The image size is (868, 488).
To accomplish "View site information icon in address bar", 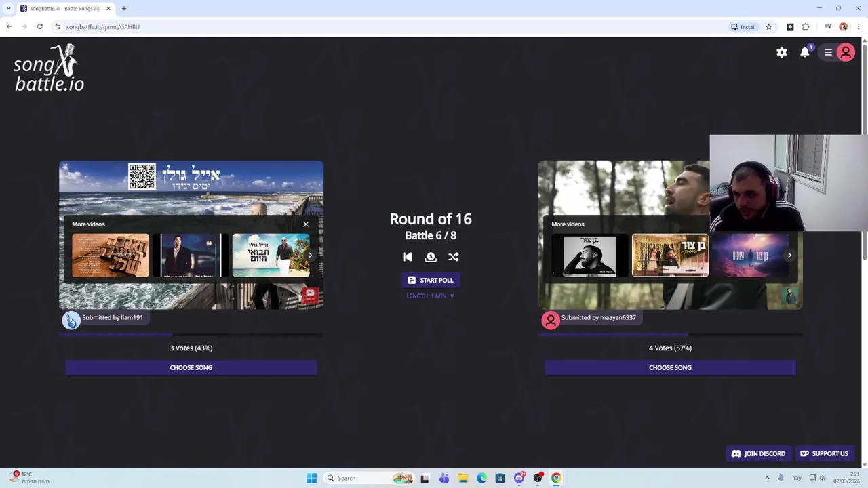I will tap(58, 26).
